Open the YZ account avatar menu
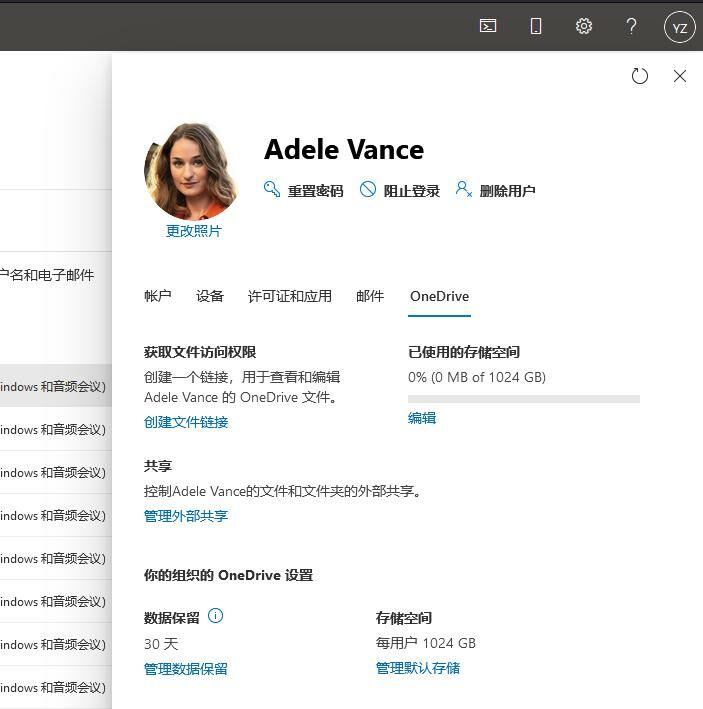Viewport: 703px width, 709px height. tap(680, 27)
